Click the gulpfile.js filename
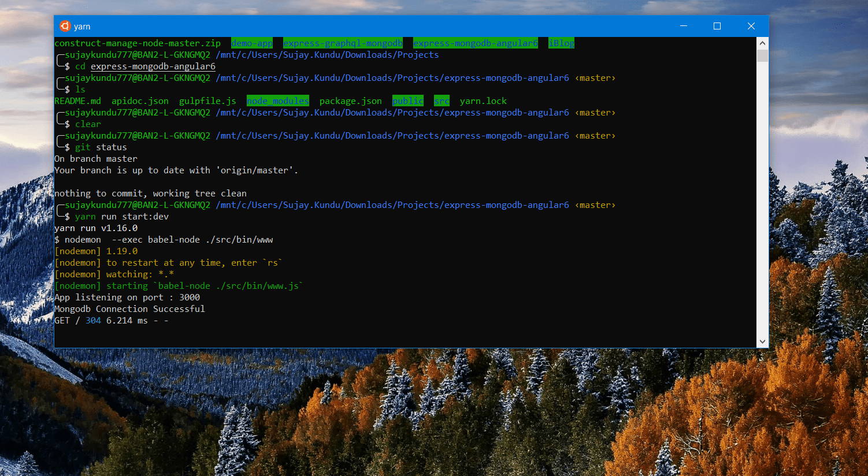 [207, 101]
